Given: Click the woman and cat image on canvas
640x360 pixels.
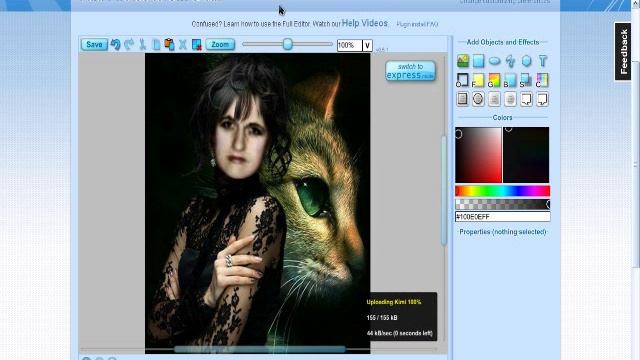Looking at the screenshot, I should [258, 203].
